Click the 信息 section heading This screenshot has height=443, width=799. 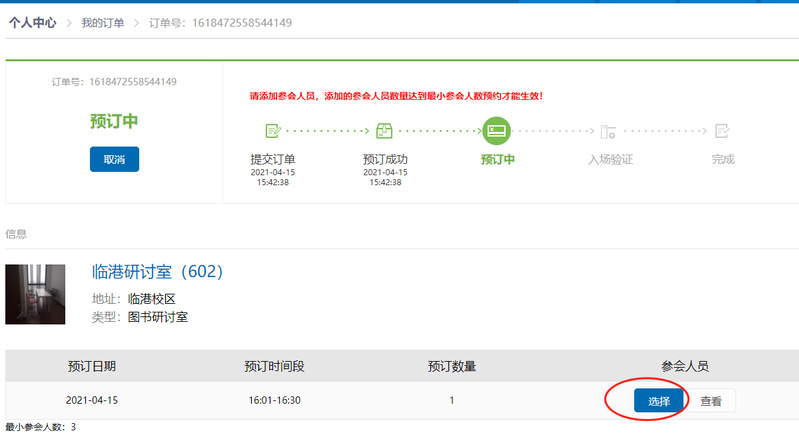[16, 234]
